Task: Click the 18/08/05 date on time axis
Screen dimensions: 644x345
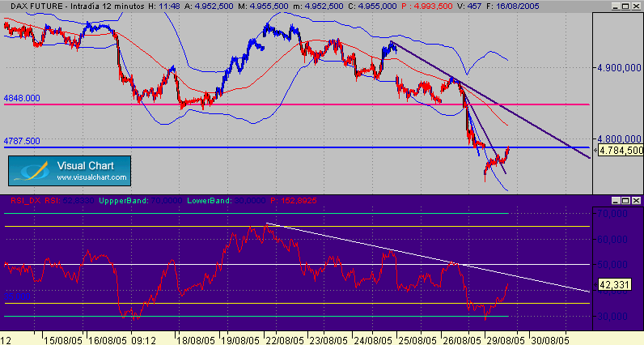Action: [x=197, y=340]
